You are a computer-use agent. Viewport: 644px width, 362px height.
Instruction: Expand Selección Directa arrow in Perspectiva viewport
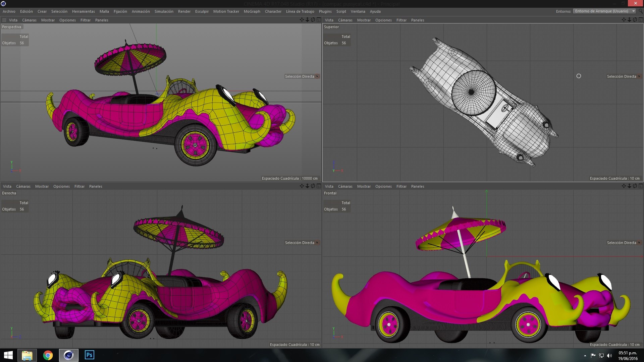[317, 76]
